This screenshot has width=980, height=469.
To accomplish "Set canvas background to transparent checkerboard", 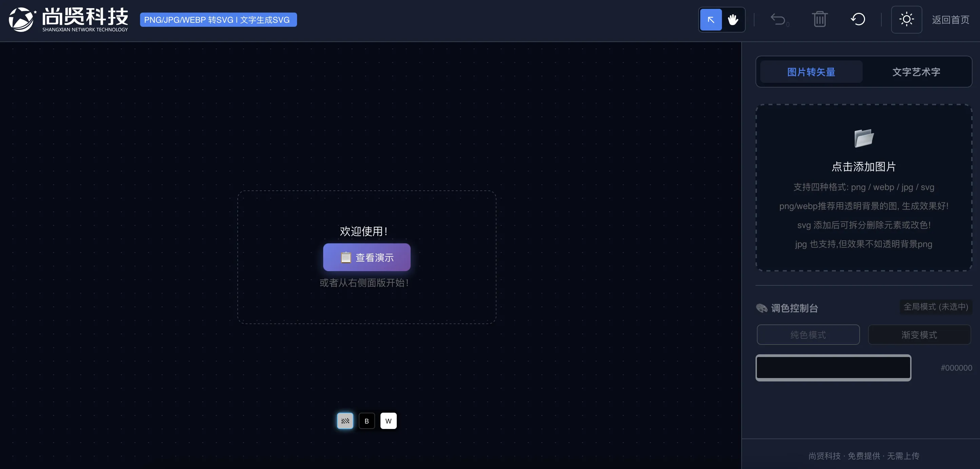I will tap(345, 421).
